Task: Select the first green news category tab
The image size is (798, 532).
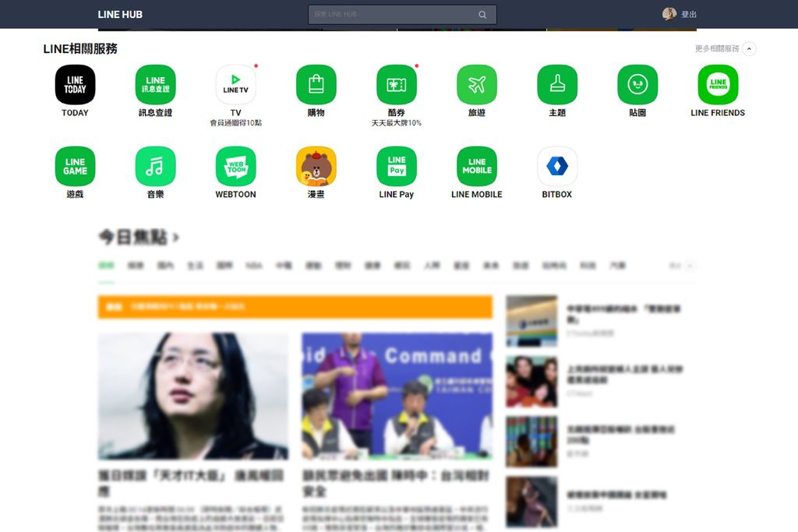Action: pyautogui.click(x=106, y=266)
